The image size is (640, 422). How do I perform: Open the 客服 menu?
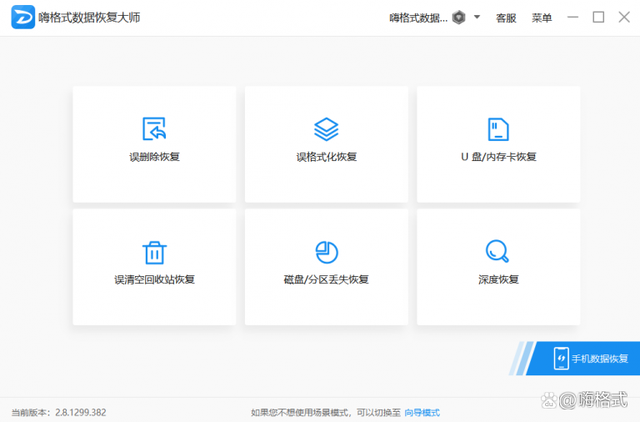tap(506, 18)
